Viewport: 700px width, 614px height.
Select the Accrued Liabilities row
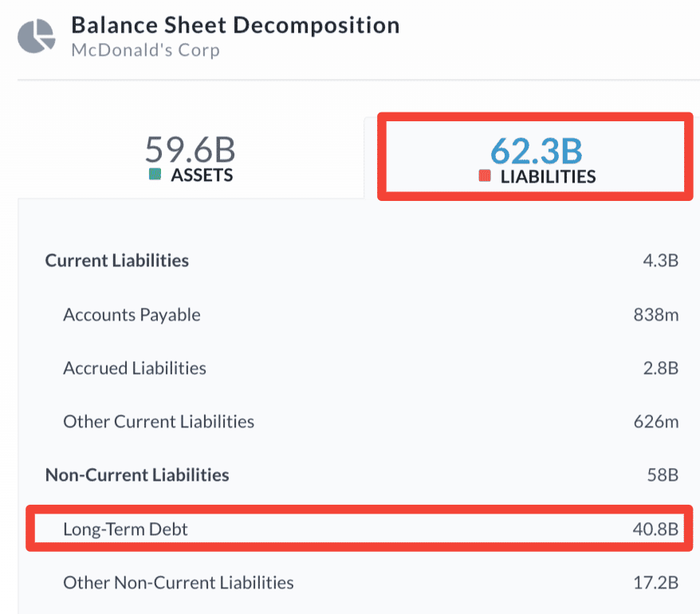click(x=135, y=368)
